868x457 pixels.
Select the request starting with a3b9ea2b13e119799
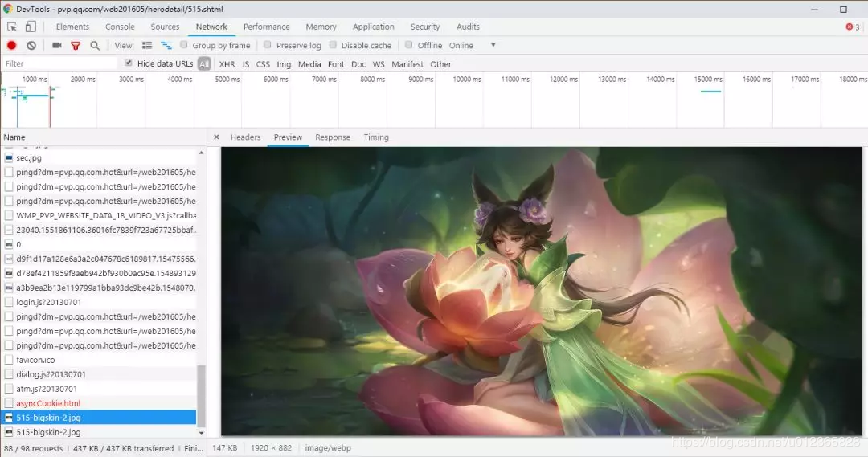tap(100, 288)
